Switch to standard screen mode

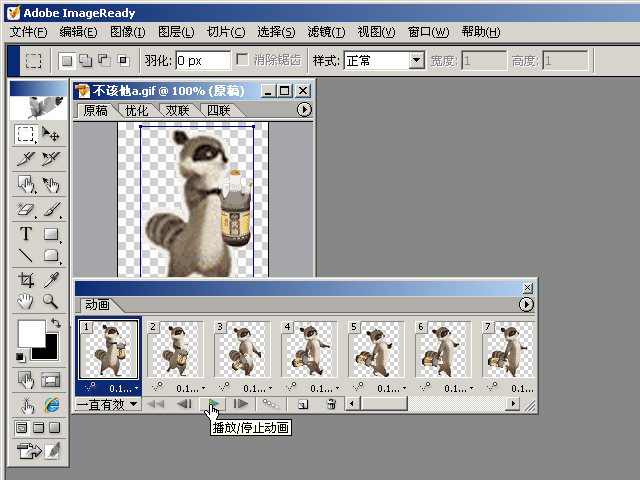pyautogui.click(x=22, y=428)
